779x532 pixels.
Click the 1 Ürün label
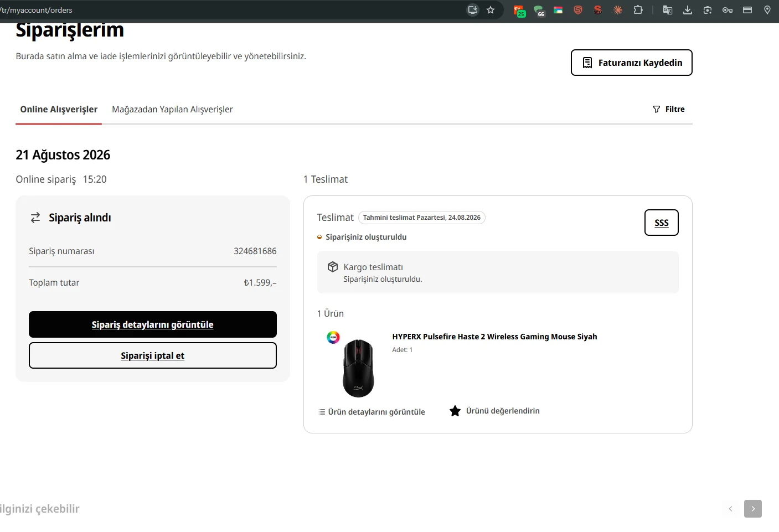331,313
